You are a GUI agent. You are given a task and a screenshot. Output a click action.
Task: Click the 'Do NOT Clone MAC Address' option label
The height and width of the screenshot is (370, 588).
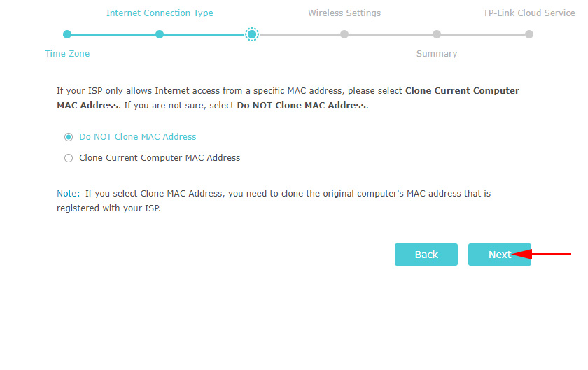137,137
